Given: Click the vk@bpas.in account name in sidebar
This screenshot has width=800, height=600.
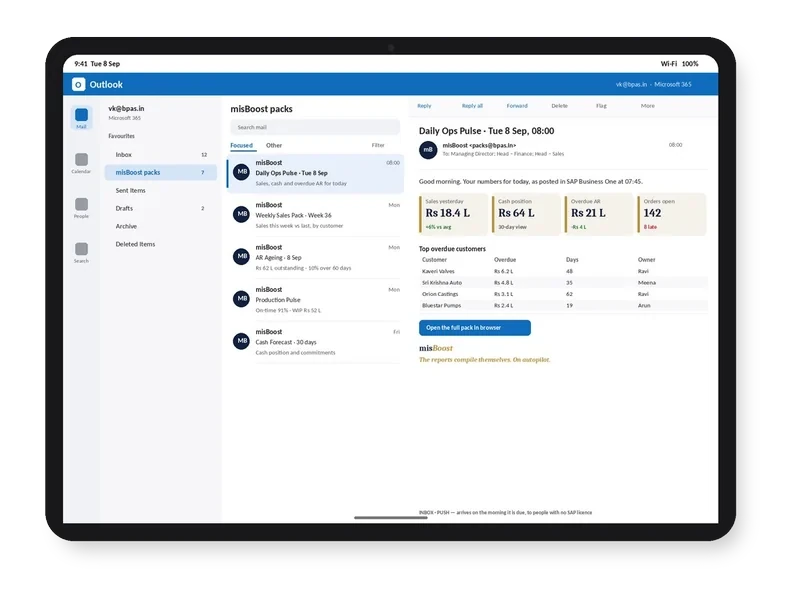Looking at the screenshot, I should pos(126,109).
